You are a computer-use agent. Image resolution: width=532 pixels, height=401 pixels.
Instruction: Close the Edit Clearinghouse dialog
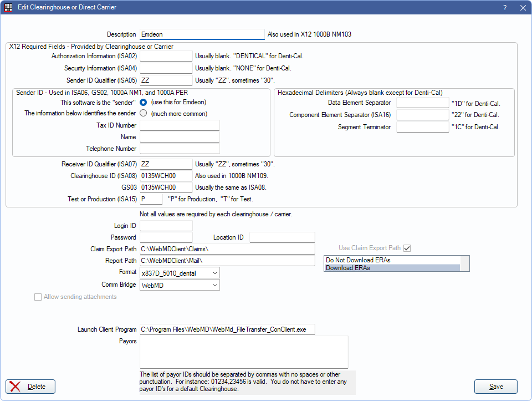522,8
